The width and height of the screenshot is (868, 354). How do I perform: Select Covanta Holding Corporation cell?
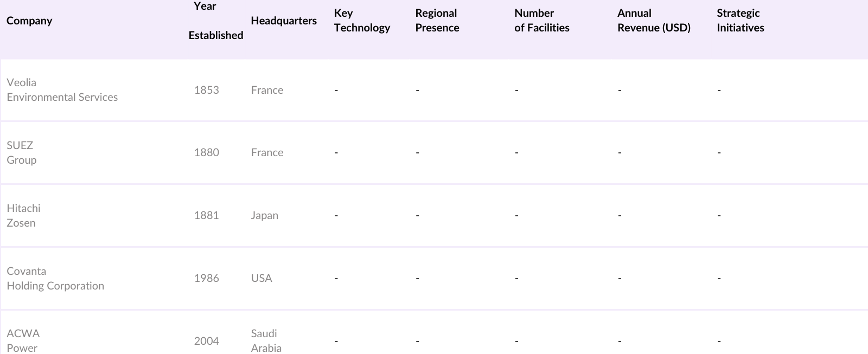click(x=55, y=279)
